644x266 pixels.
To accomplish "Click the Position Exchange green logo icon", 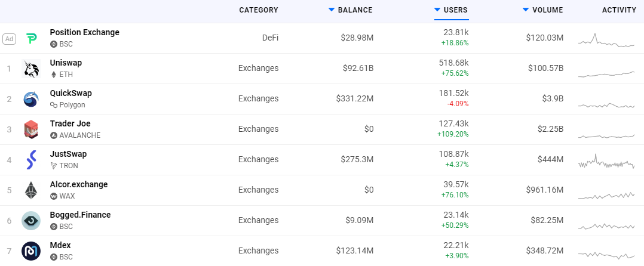I will pos(31,39).
